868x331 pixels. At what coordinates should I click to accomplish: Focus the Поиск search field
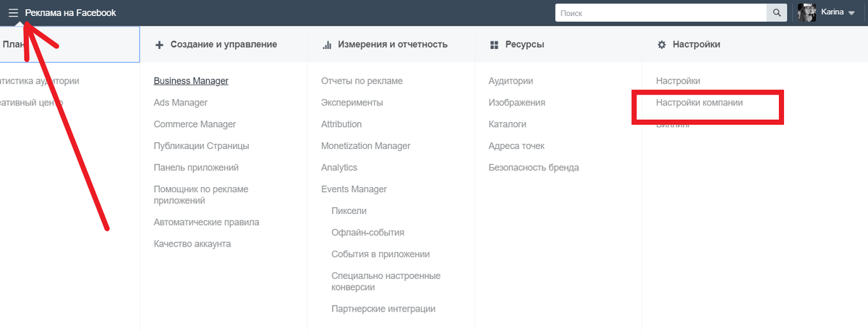click(x=661, y=13)
